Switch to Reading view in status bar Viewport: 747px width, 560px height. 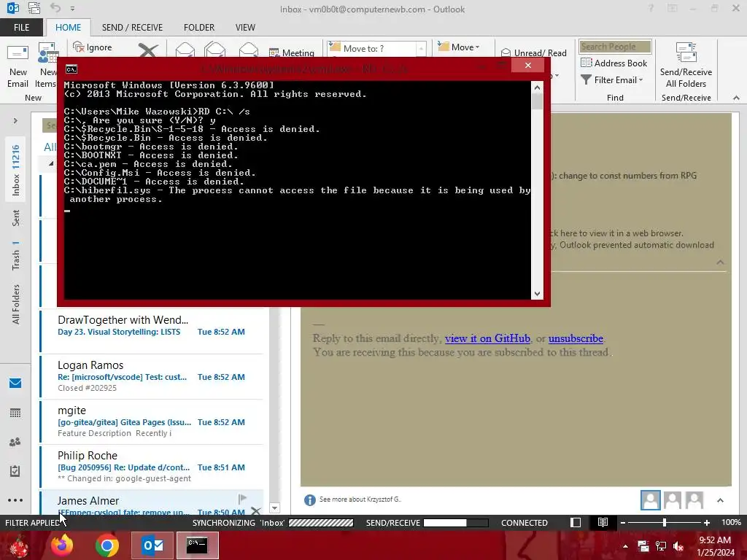tap(603, 522)
